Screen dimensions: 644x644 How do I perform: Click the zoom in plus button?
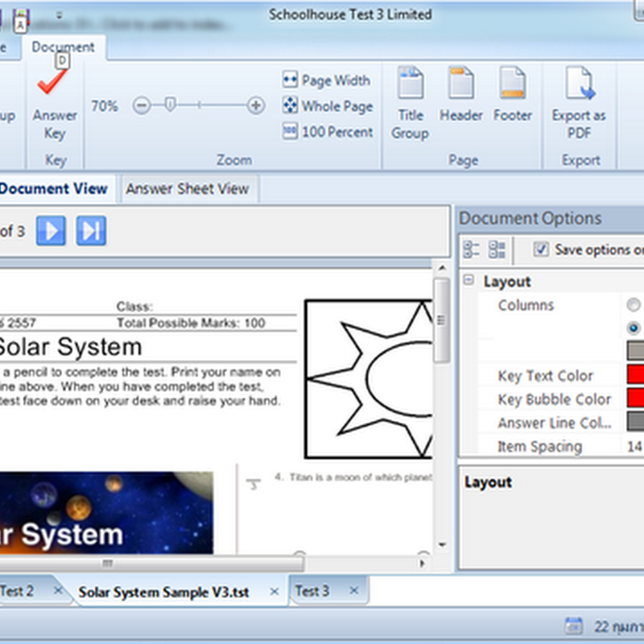pos(256,105)
